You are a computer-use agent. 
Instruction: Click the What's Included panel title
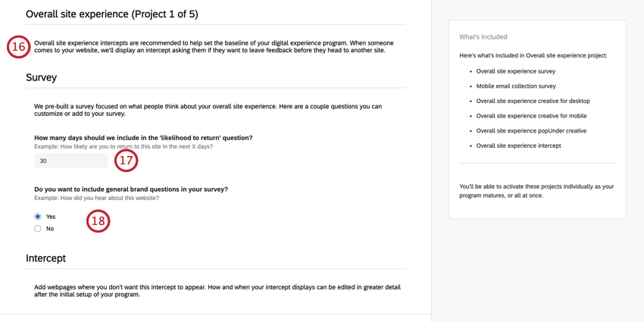pyautogui.click(x=483, y=36)
